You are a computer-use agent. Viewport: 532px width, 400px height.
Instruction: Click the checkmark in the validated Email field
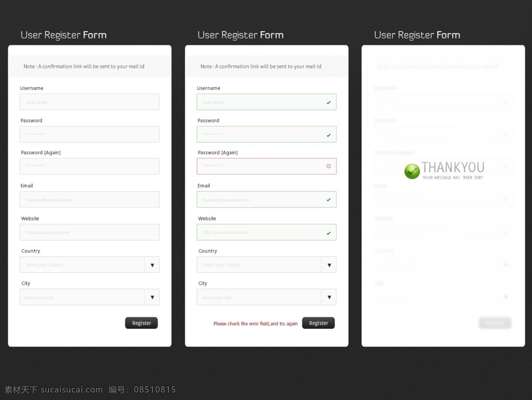click(x=329, y=200)
